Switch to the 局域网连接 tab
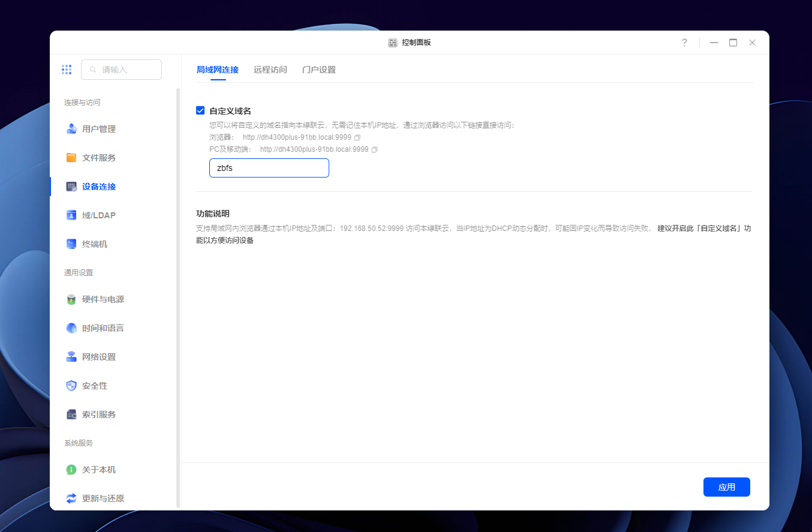 [x=218, y=70]
